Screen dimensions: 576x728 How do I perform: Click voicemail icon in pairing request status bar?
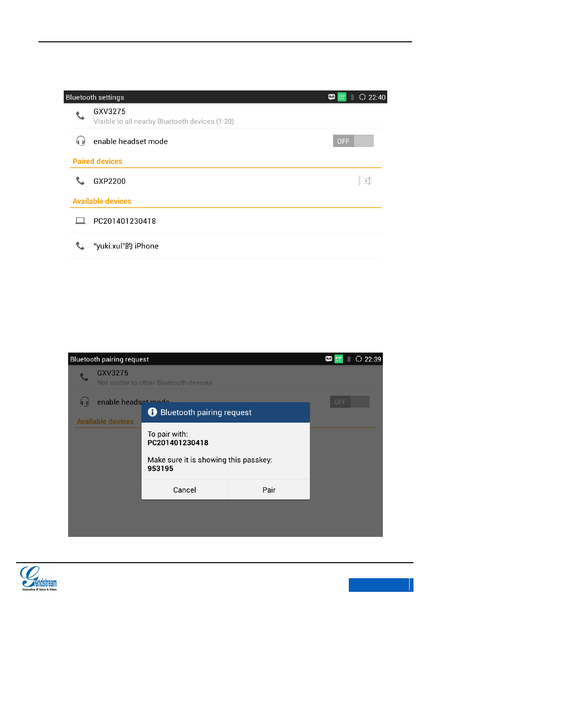coord(328,359)
